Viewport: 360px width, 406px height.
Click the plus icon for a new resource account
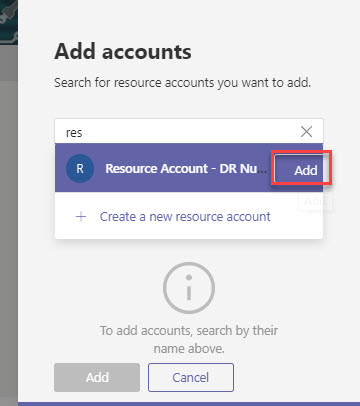[81, 217]
